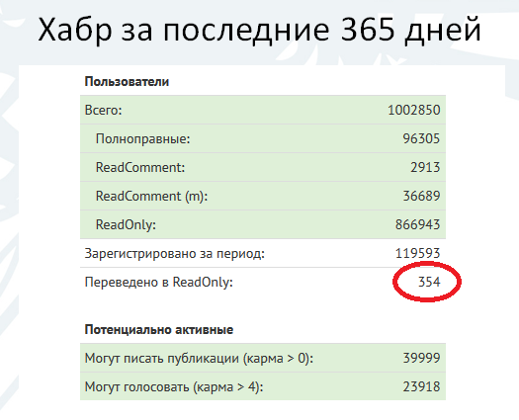Select 'Могут голосовать (карма > 4):' label
Screen dimensions: 519x420
tap(174, 386)
